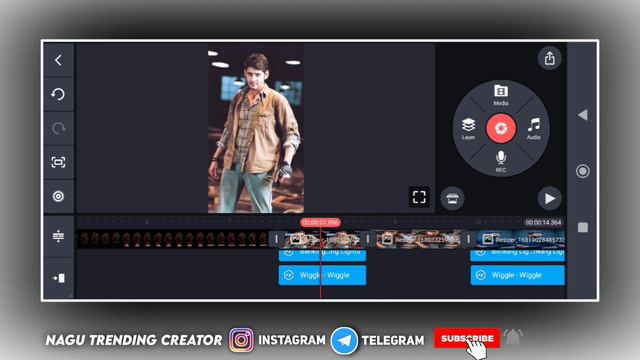Start voice REC recording
Viewport: 640px width, 360px height.
pyautogui.click(x=501, y=162)
